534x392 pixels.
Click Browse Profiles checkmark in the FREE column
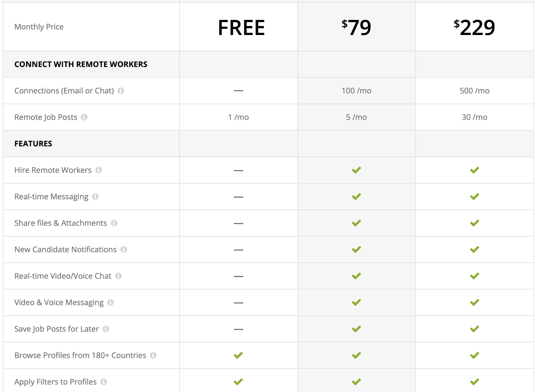pyautogui.click(x=238, y=355)
